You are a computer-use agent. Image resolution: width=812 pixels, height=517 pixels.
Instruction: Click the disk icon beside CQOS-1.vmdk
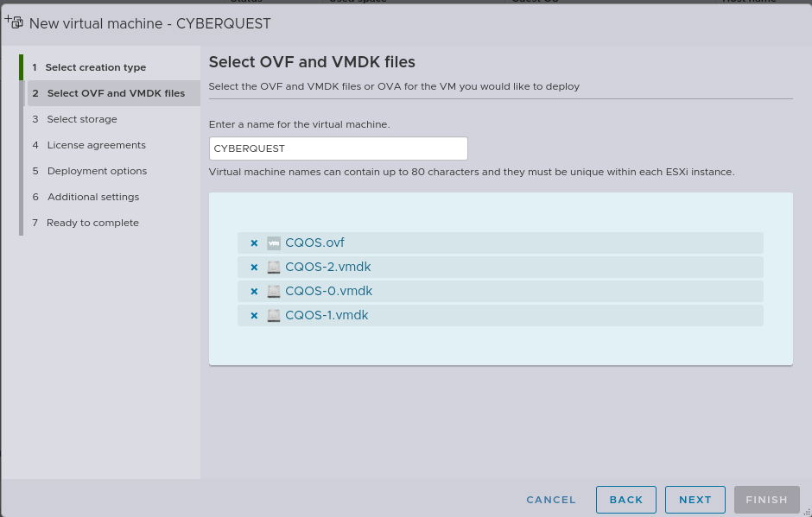pyautogui.click(x=274, y=316)
